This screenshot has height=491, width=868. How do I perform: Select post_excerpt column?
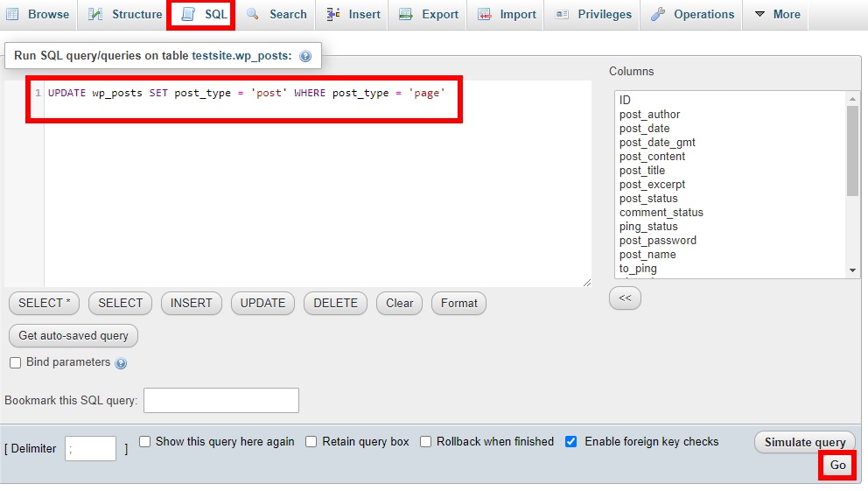730,185
